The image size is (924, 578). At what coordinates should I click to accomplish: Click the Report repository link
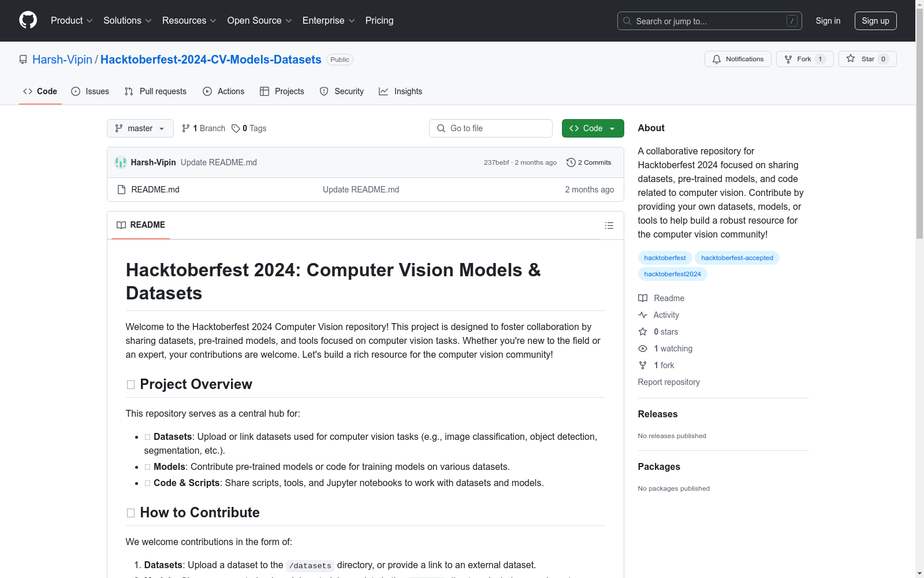coord(669,382)
